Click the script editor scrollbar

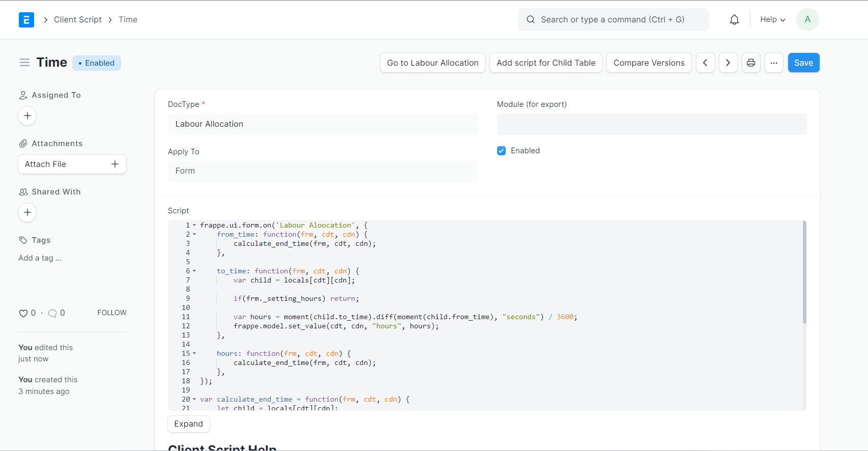[x=804, y=272]
